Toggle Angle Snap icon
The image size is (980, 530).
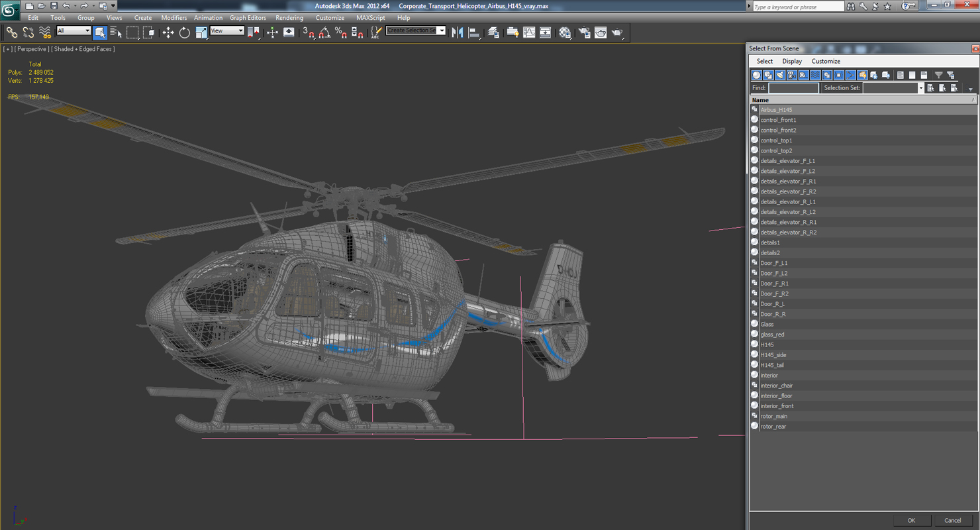tap(324, 32)
